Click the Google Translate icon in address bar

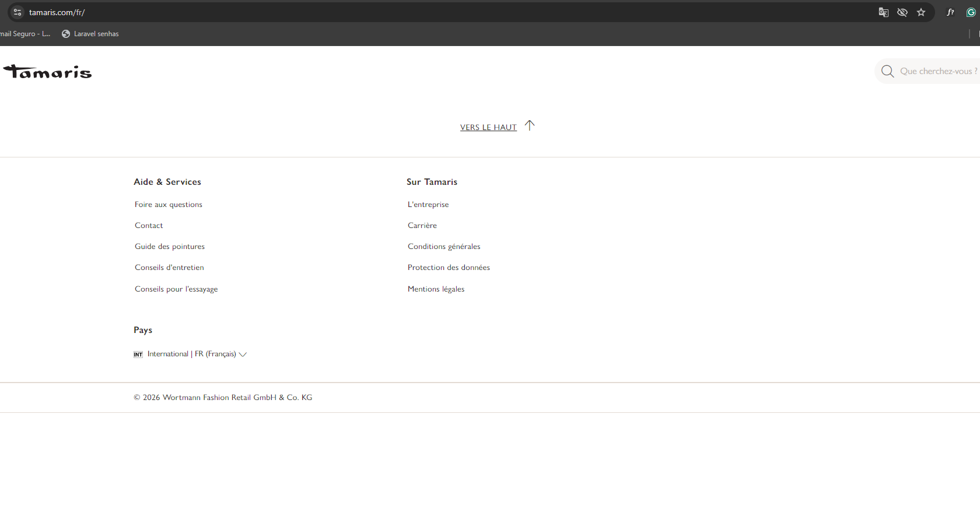pyautogui.click(x=884, y=12)
